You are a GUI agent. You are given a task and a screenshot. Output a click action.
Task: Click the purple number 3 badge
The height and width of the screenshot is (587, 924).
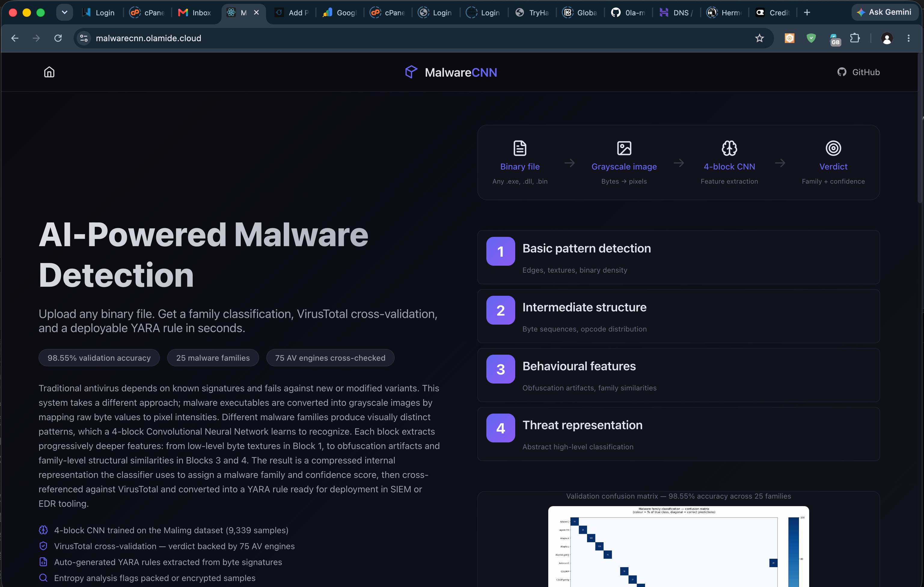tap(500, 369)
